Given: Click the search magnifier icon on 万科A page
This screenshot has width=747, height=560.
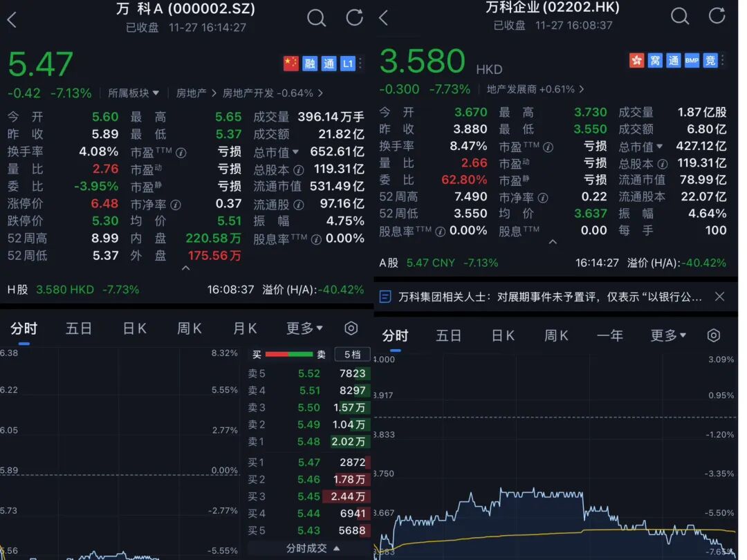Looking at the screenshot, I should pyautogui.click(x=316, y=18).
